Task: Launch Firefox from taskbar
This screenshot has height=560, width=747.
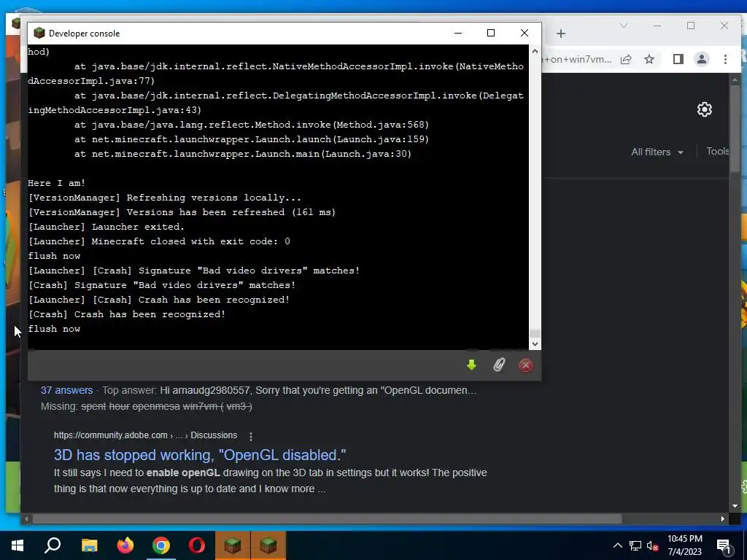Action: pos(125,545)
